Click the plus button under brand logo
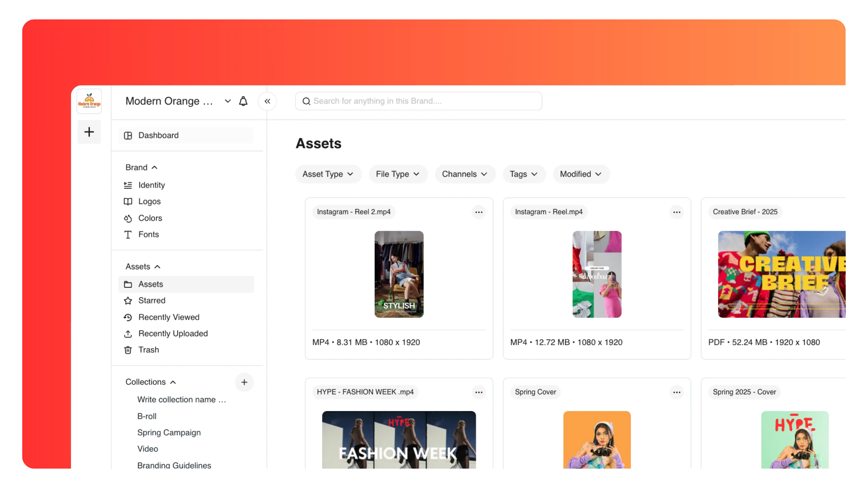 pos(89,132)
